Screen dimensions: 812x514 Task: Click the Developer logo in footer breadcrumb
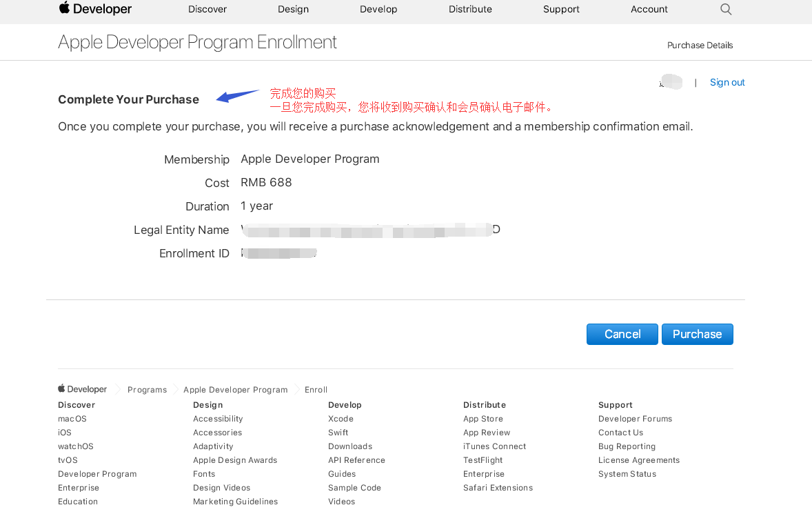(x=83, y=389)
